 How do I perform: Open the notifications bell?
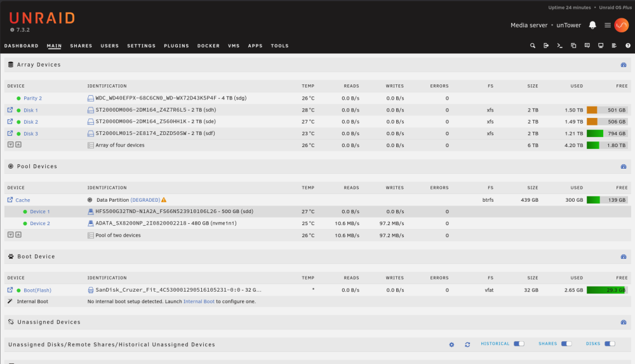(592, 25)
